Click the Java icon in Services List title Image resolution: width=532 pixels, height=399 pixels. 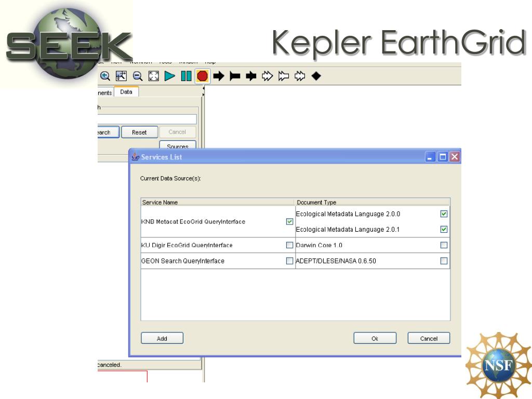click(136, 157)
